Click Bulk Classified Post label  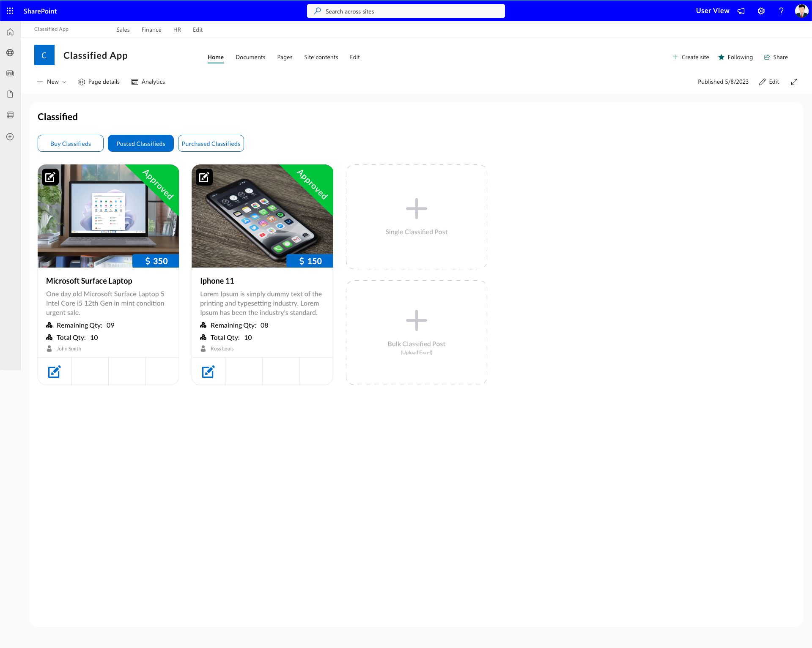click(417, 344)
